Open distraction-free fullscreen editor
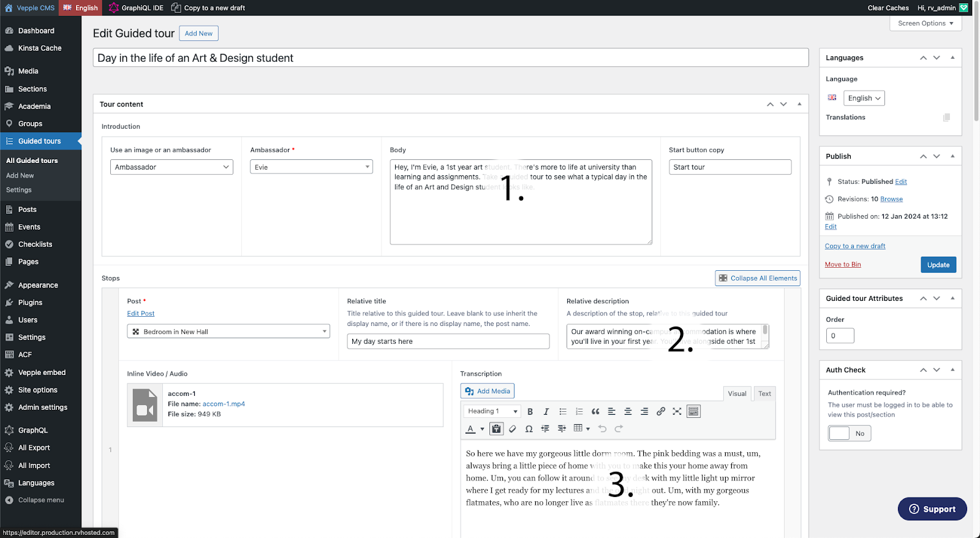 point(677,412)
